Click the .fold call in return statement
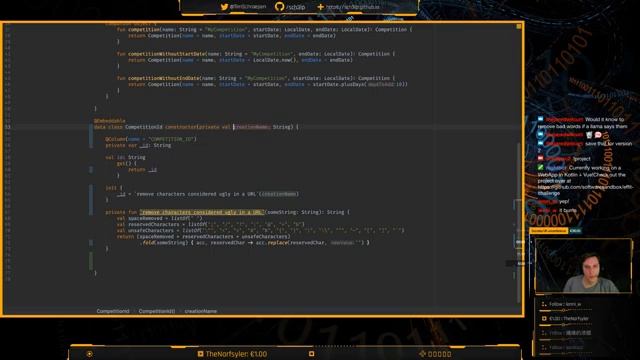 point(149,242)
